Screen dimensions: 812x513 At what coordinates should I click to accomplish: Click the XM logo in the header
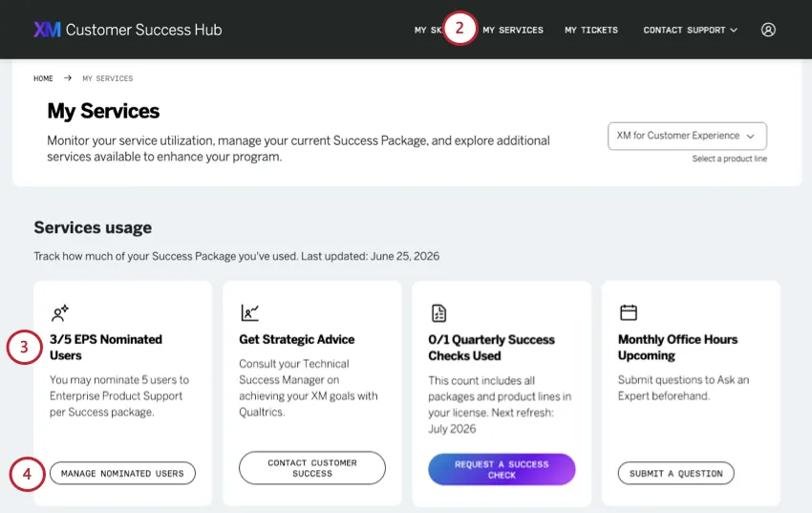click(47, 30)
